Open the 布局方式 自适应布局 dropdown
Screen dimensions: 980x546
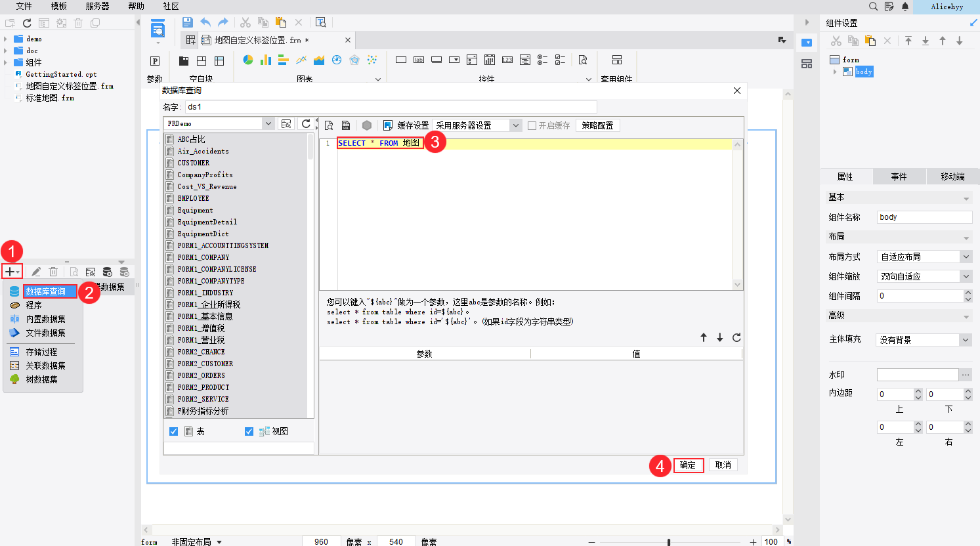tap(966, 257)
